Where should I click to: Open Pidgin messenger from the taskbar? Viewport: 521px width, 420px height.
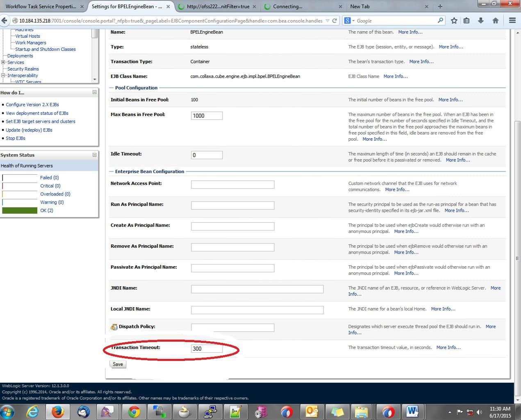(x=108, y=411)
